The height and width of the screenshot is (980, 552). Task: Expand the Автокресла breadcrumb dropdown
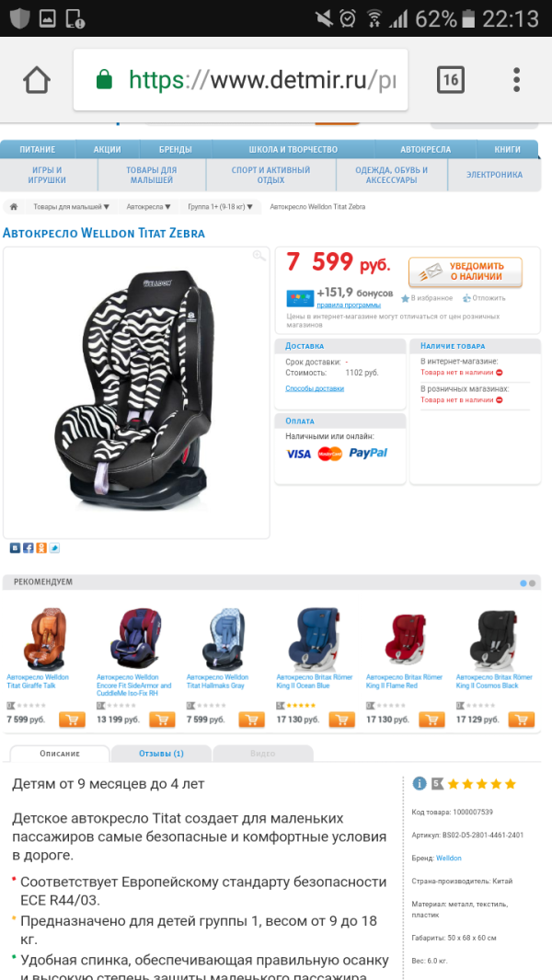[x=149, y=207]
